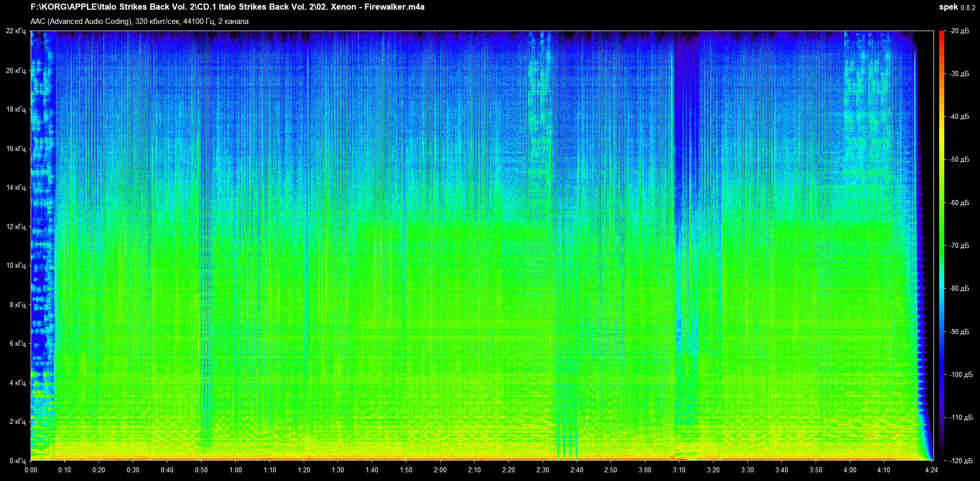
Task: Click the -100 dB legend label
Action: tap(961, 374)
